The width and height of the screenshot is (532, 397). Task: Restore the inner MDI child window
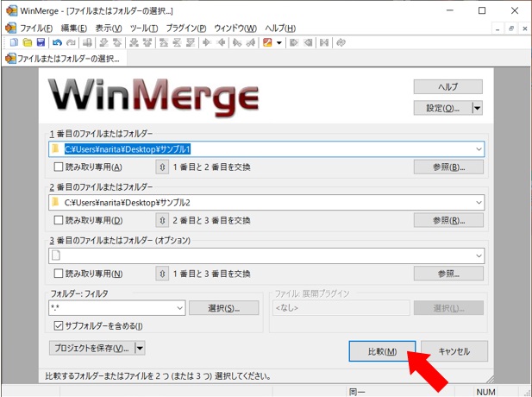(x=511, y=28)
